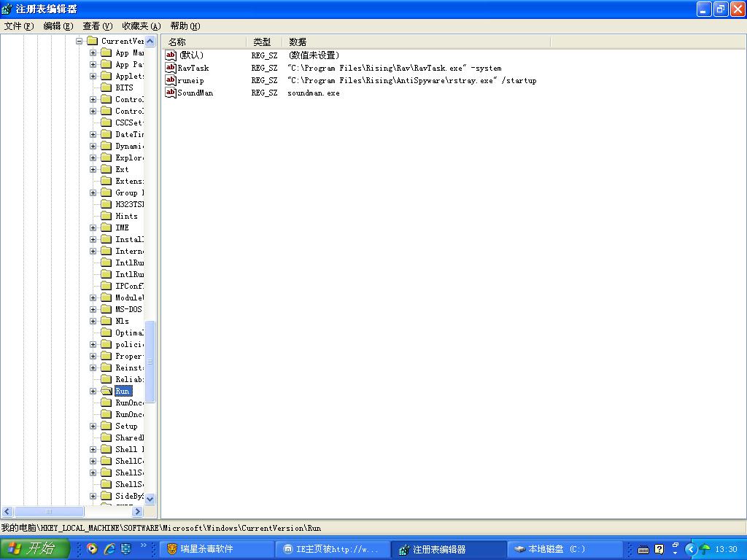Screen dimensions: 747x560
Task: Expand the Run key node
Action: tap(93, 391)
